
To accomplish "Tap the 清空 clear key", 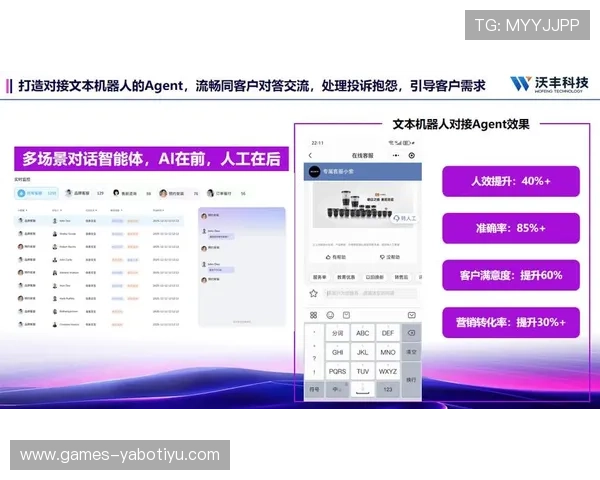I will coord(411,352).
